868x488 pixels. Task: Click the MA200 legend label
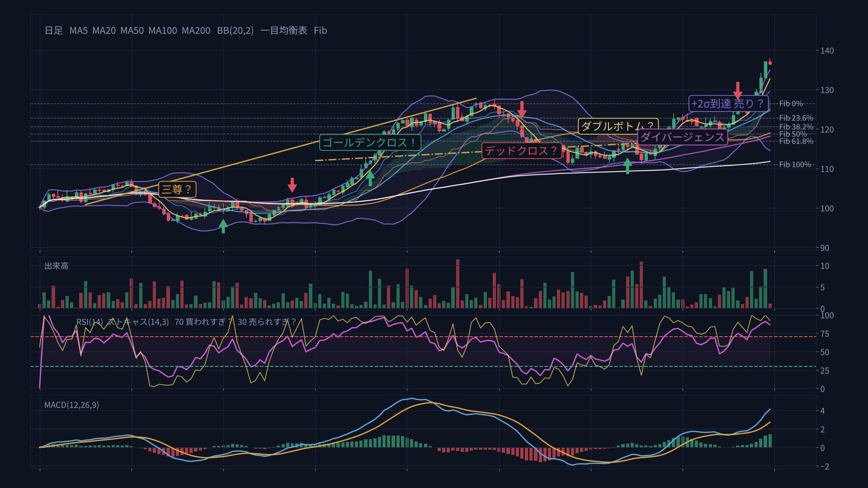pos(196,30)
